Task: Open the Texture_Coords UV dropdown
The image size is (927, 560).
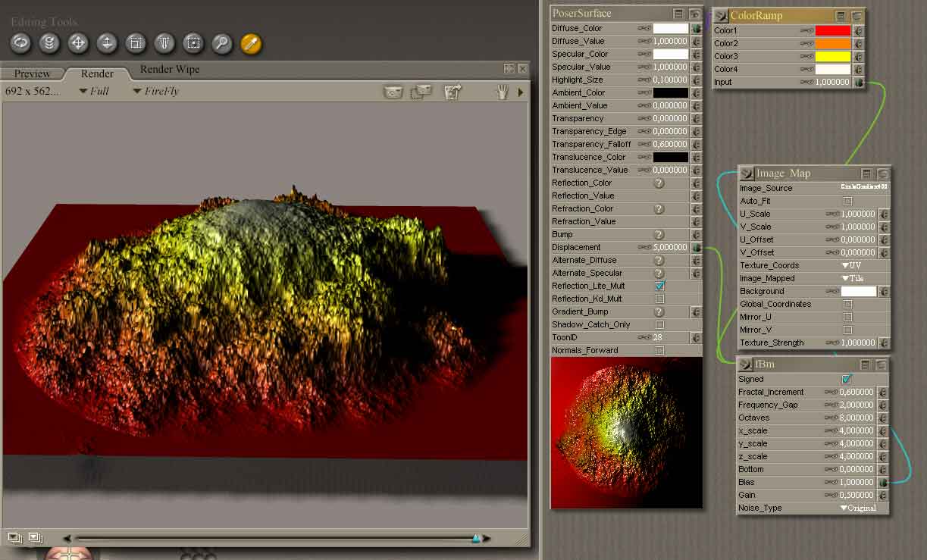Action: 851,265
